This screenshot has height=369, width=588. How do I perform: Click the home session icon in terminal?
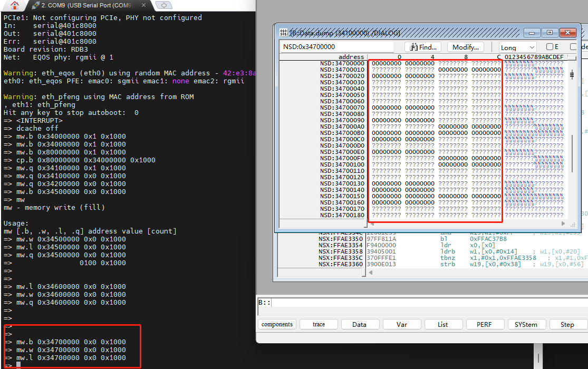click(13, 6)
